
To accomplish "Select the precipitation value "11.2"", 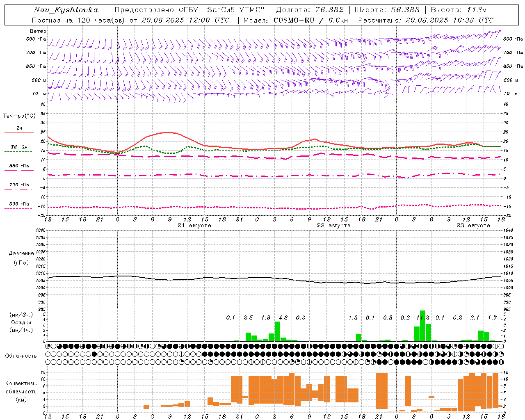I will tap(422, 318).
